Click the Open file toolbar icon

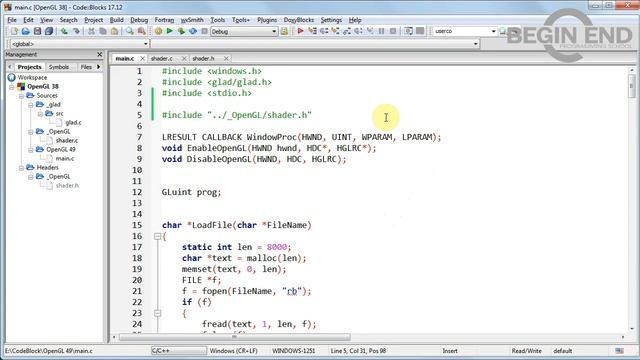(x=26, y=31)
